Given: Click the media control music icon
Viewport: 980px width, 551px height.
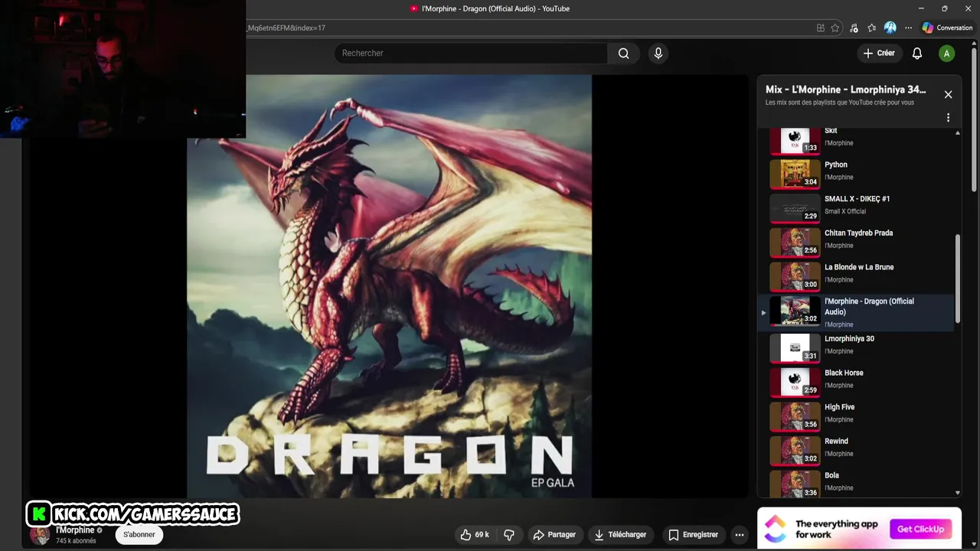Looking at the screenshot, I should click(854, 28).
